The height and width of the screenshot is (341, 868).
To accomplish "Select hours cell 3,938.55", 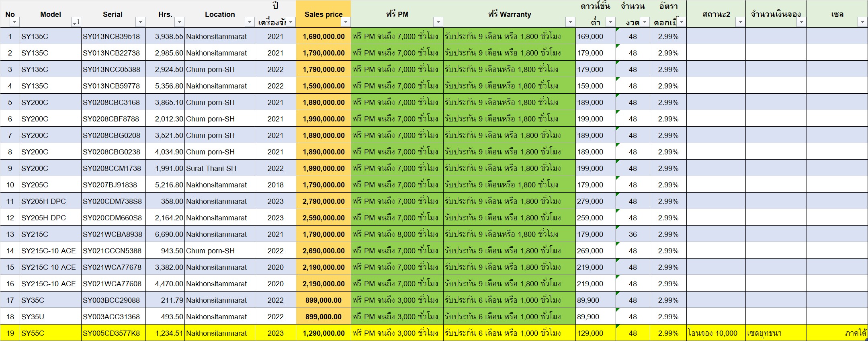I will [x=165, y=36].
